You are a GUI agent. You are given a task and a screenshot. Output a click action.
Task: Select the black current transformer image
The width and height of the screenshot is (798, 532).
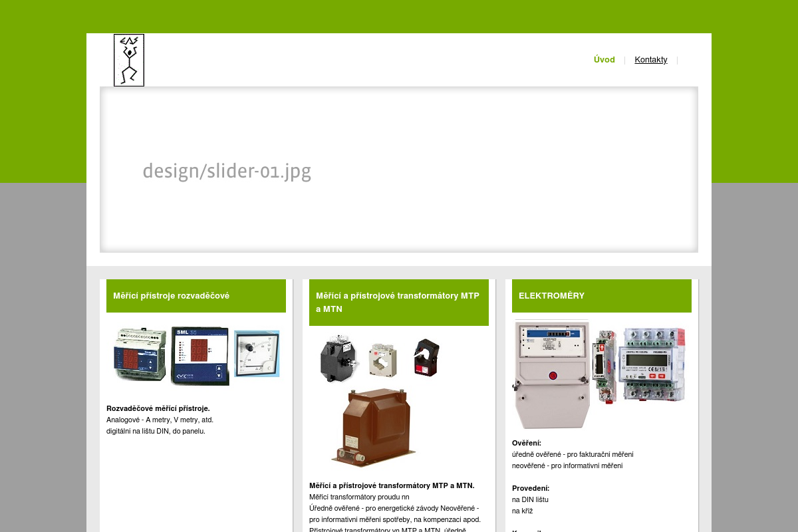click(x=339, y=357)
